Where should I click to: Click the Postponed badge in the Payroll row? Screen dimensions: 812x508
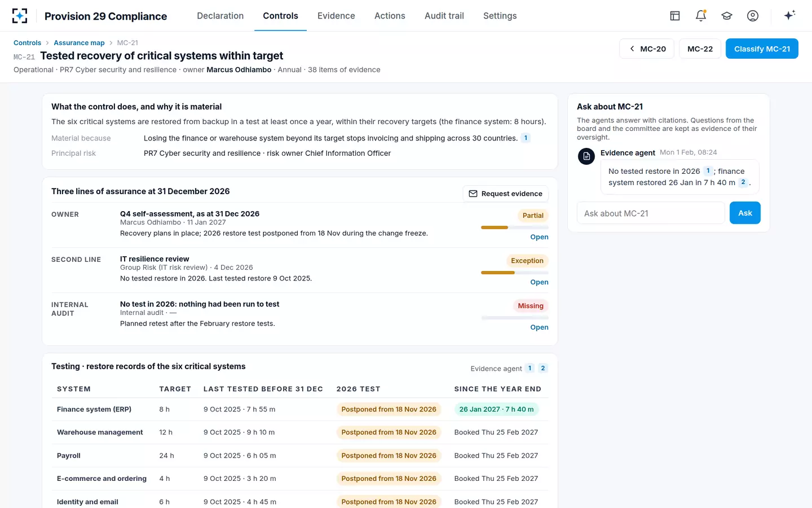(389, 456)
